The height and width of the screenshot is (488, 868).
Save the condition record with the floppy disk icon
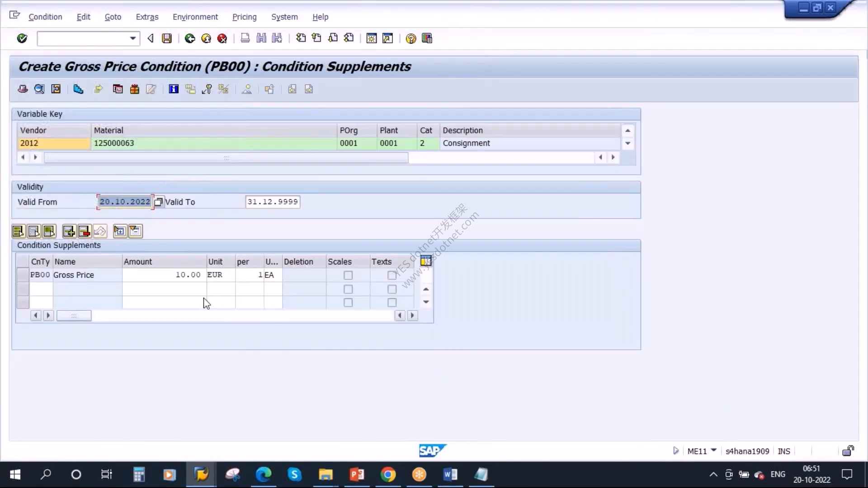point(167,38)
